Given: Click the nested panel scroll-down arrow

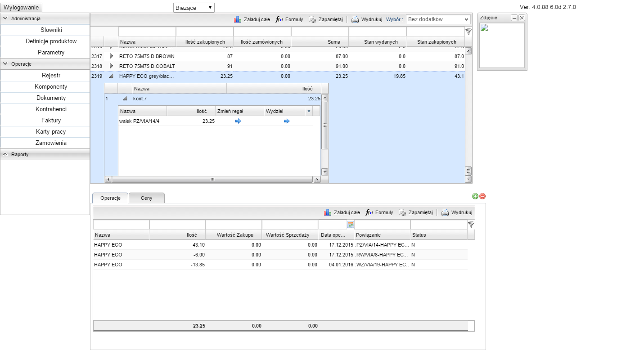Looking at the screenshot, I should (325, 172).
